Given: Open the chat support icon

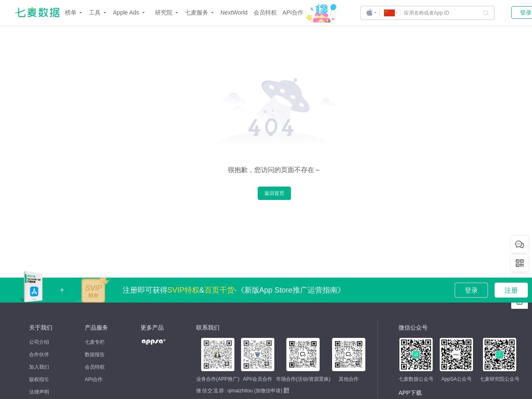Looking at the screenshot, I should 520,244.
